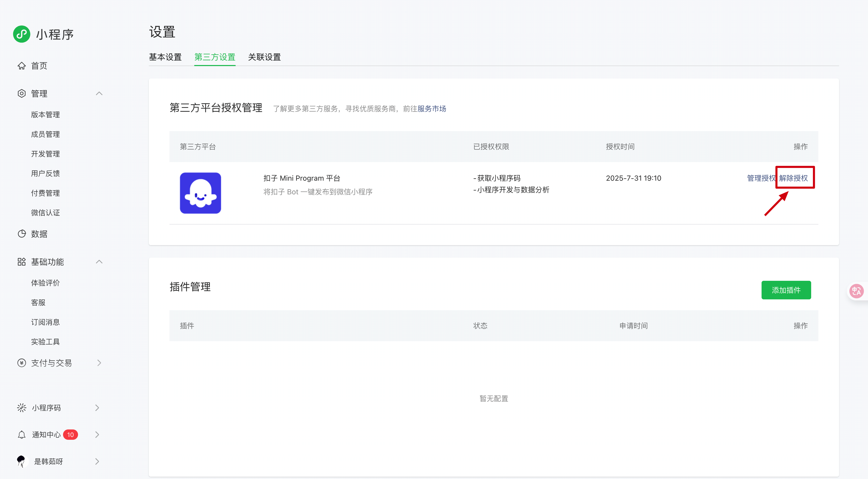Screen dimensions: 868x479
Task: Open 版本管理 in the sidebar
Action: pos(45,114)
